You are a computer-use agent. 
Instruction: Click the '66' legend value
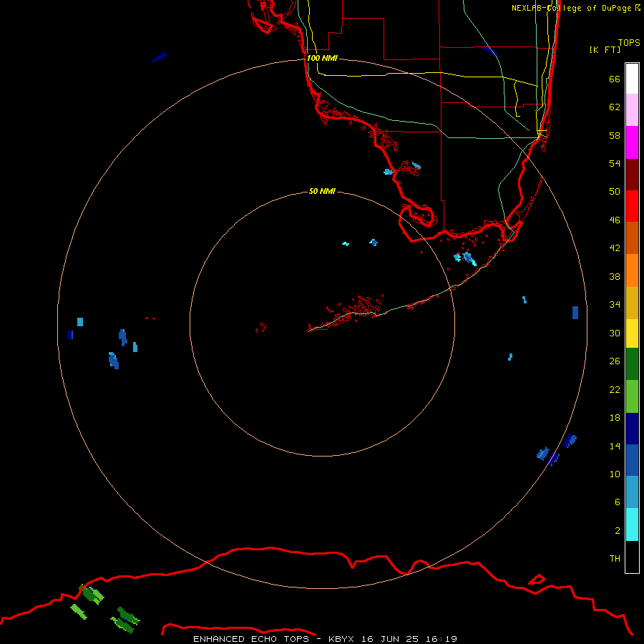coord(615,79)
